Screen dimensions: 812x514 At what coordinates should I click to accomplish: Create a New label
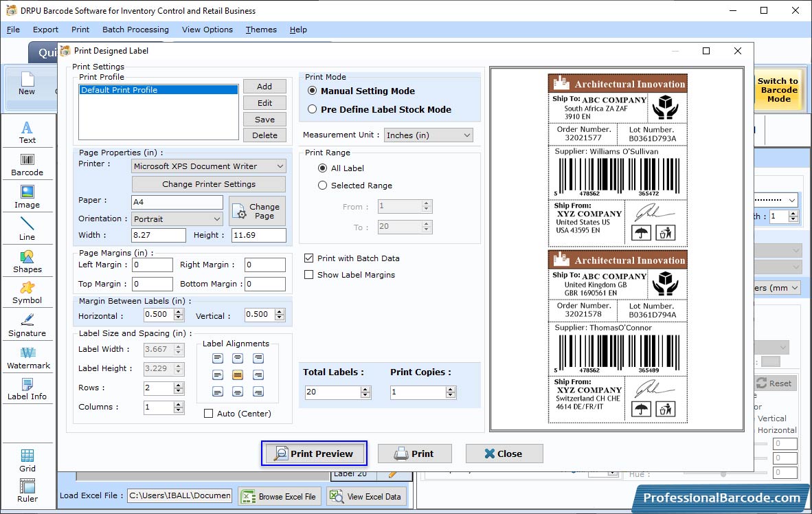click(x=27, y=84)
